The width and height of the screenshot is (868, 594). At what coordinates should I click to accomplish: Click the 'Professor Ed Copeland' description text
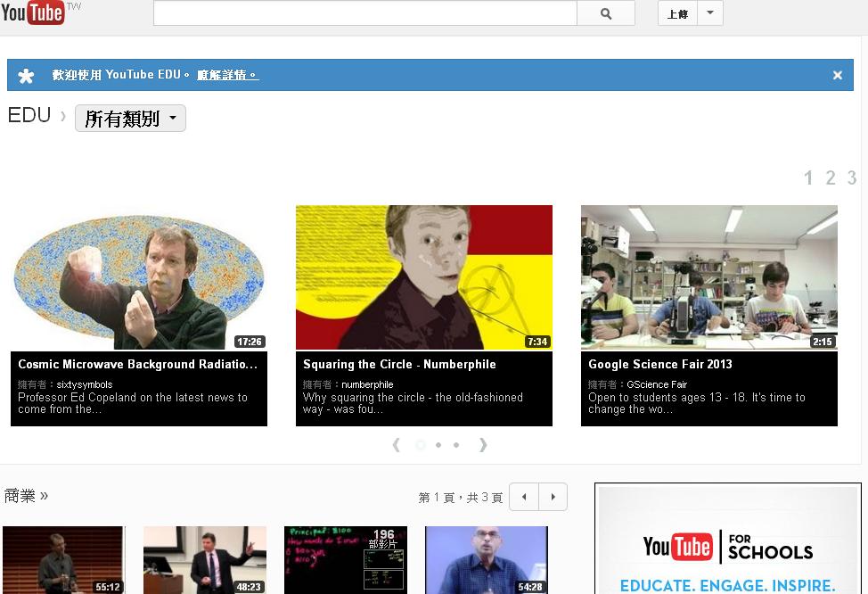(x=132, y=403)
